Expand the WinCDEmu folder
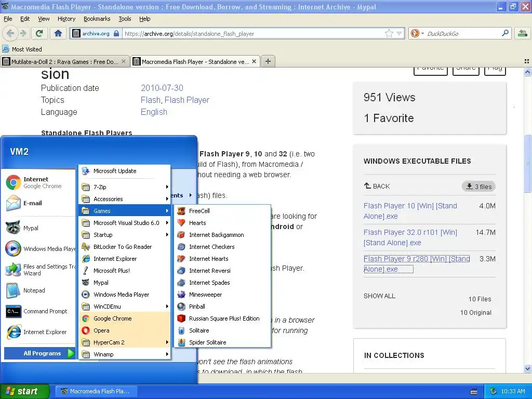 pos(125,307)
